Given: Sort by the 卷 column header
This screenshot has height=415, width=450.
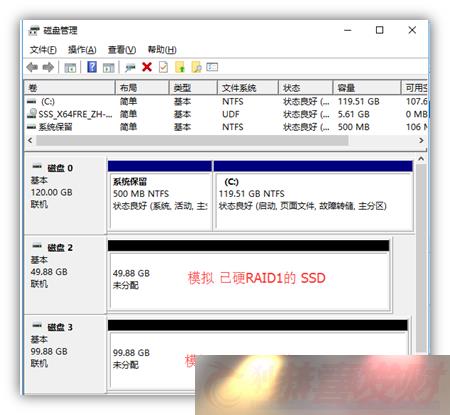Looking at the screenshot, I should click(x=70, y=88).
